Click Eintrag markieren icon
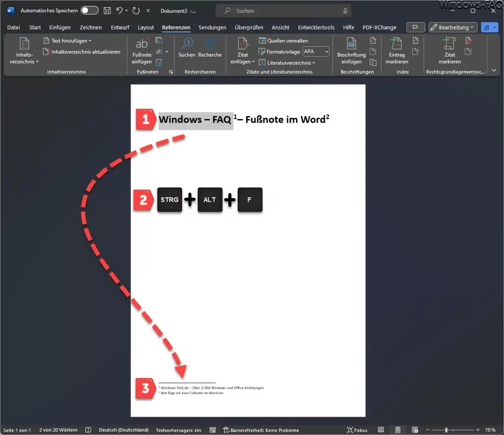Screen dimensions: 504x435 point(397,51)
